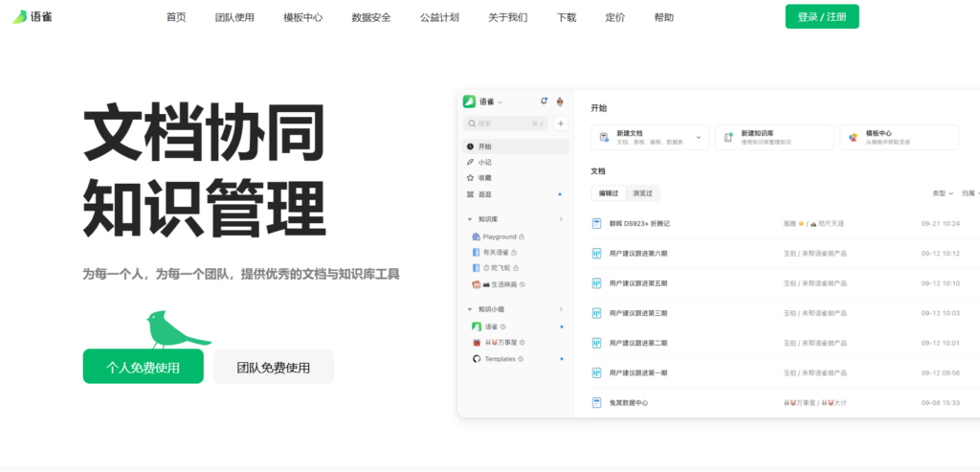The image size is (980, 472).
Task: Click the Templates GitHub-style icon
Action: click(477, 359)
